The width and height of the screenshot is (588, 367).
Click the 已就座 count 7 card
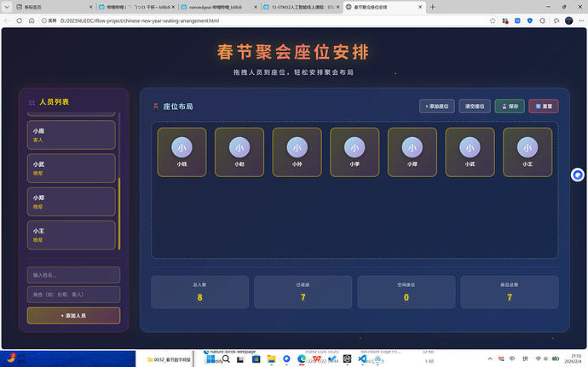coord(303,292)
